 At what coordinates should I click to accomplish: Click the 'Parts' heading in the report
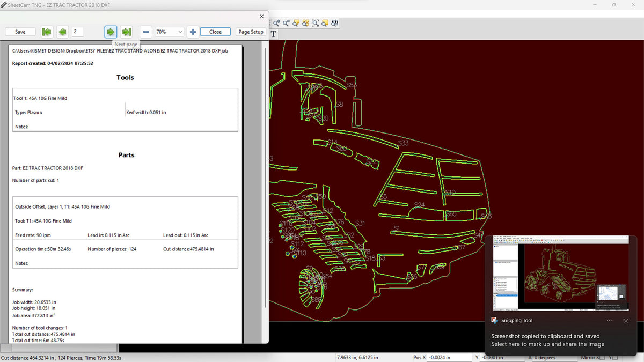126,155
